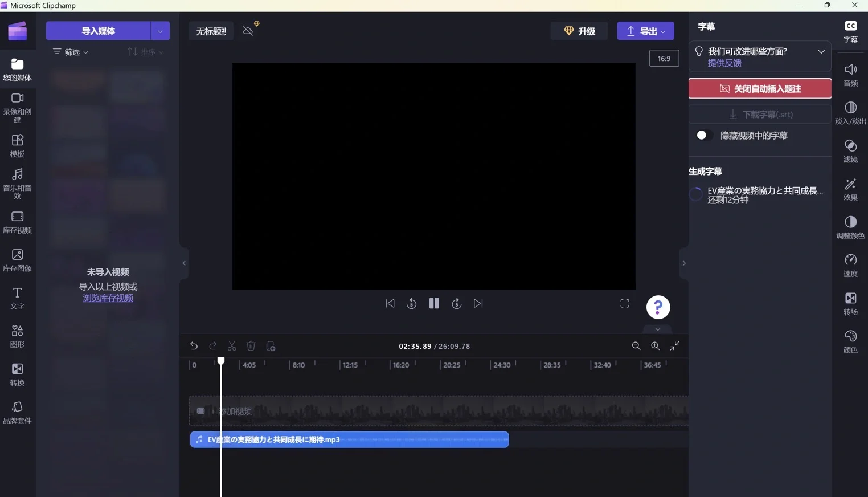Click the trash delete icon
The height and width of the screenshot is (497, 868).
click(251, 346)
